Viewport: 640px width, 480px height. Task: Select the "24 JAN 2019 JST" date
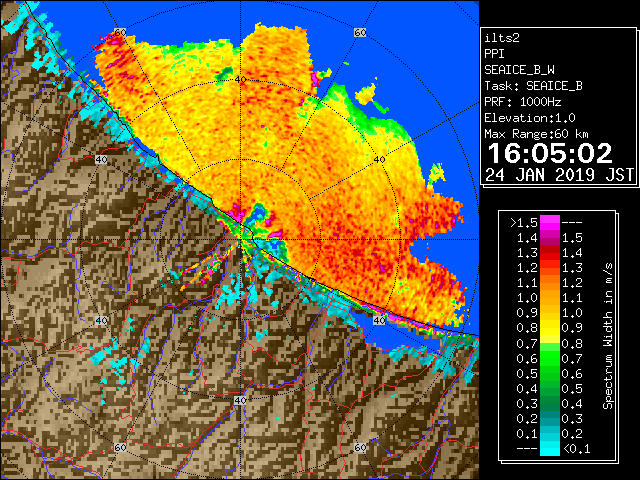tap(559, 175)
